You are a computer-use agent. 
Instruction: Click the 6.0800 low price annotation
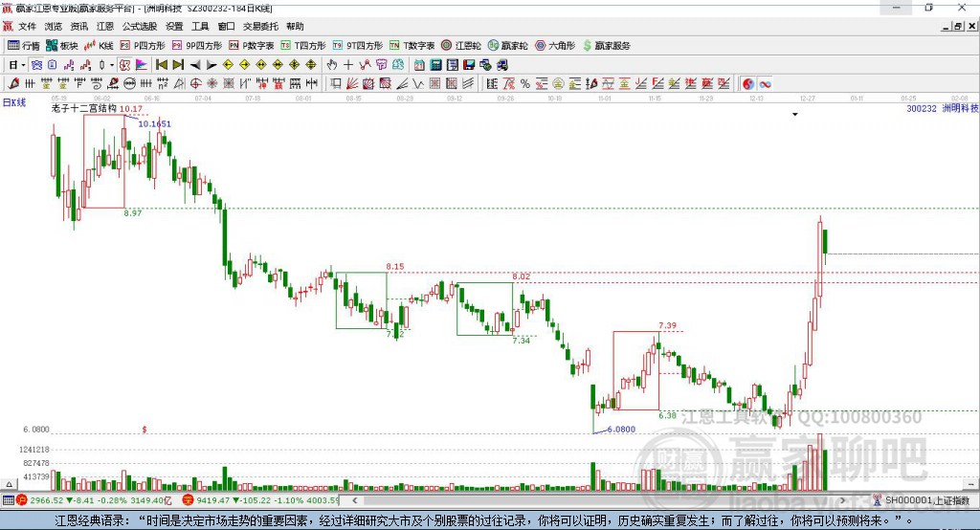point(621,430)
